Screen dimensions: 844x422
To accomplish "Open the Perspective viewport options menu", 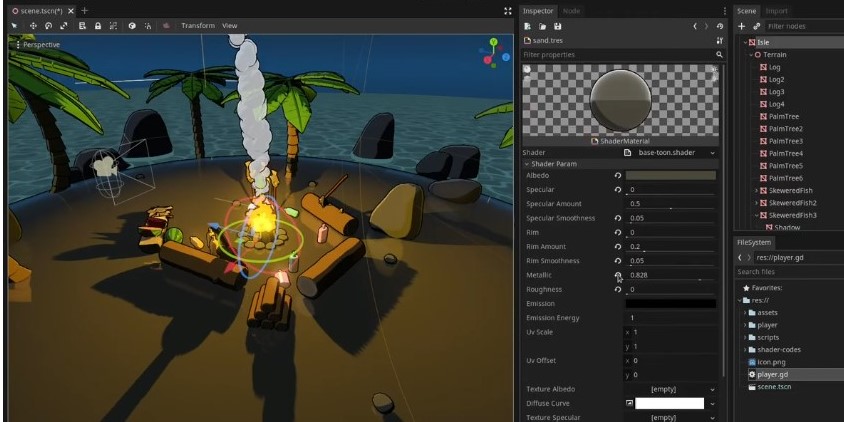I will click(x=38, y=45).
